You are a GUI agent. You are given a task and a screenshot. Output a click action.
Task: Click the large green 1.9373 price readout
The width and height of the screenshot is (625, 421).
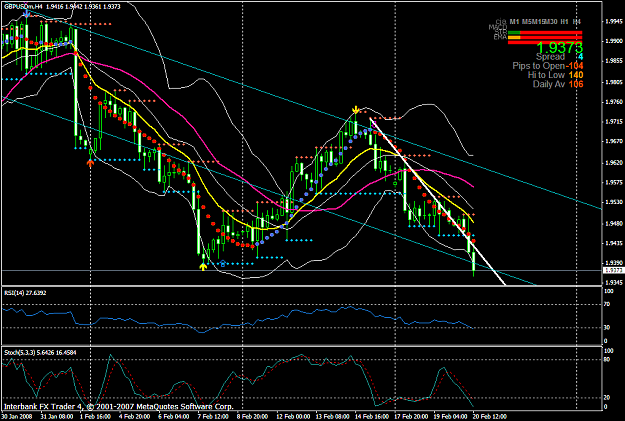559,48
